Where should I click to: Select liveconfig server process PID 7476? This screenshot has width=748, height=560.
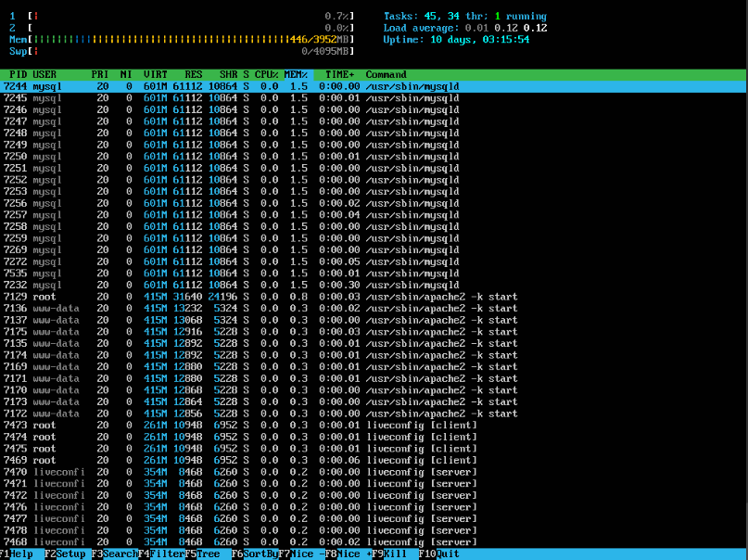pos(374,507)
